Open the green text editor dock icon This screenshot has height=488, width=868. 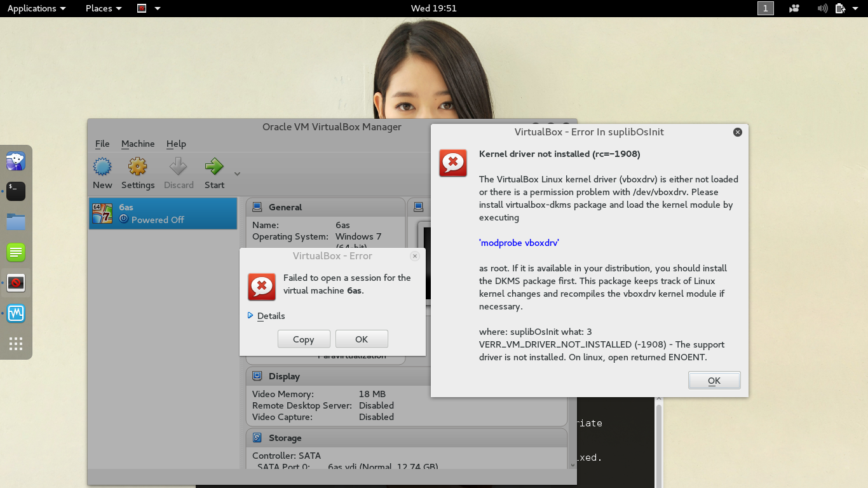tap(16, 252)
